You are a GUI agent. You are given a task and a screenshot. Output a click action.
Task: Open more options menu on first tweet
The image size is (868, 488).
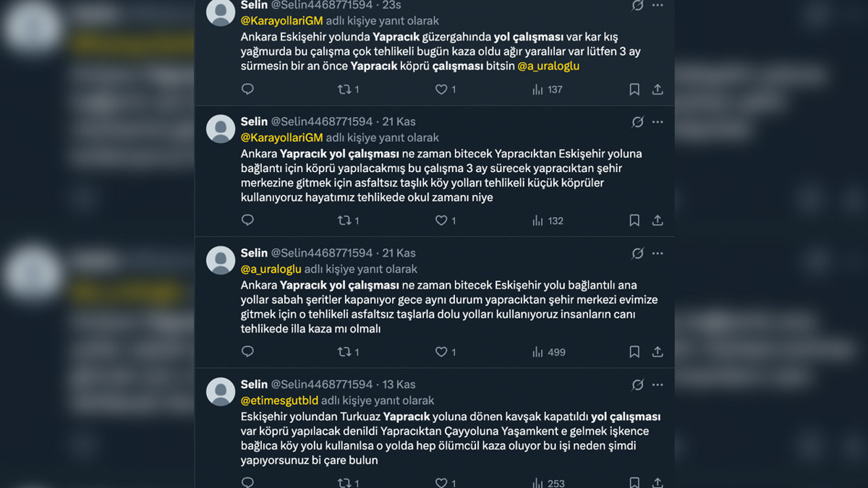[x=658, y=5]
